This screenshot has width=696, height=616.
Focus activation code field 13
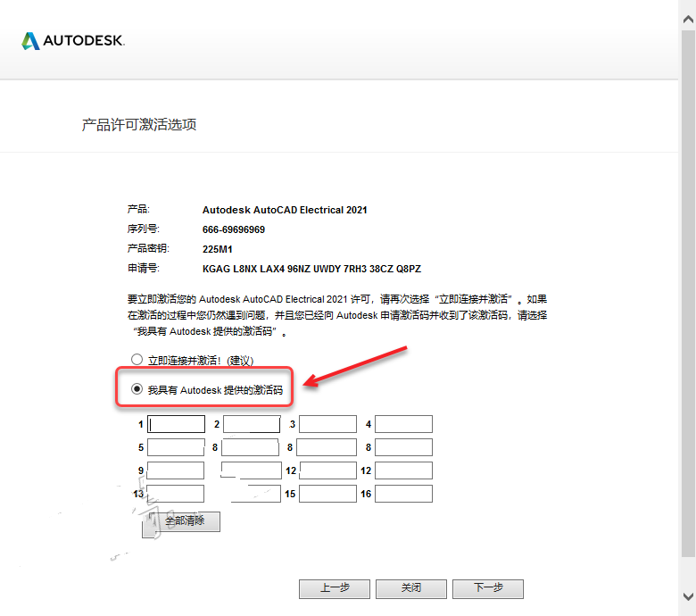pos(176,494)
